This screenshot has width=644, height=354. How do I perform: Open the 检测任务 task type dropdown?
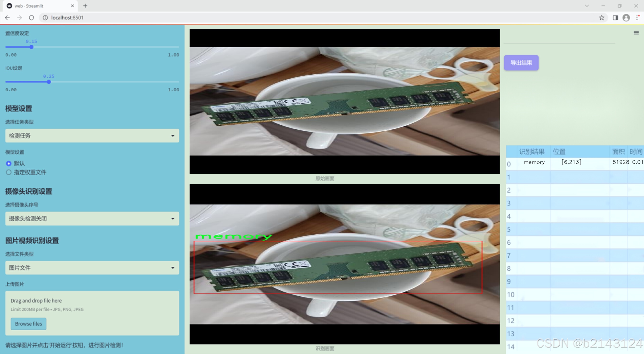pyautogui.click(x=92, y=136)
